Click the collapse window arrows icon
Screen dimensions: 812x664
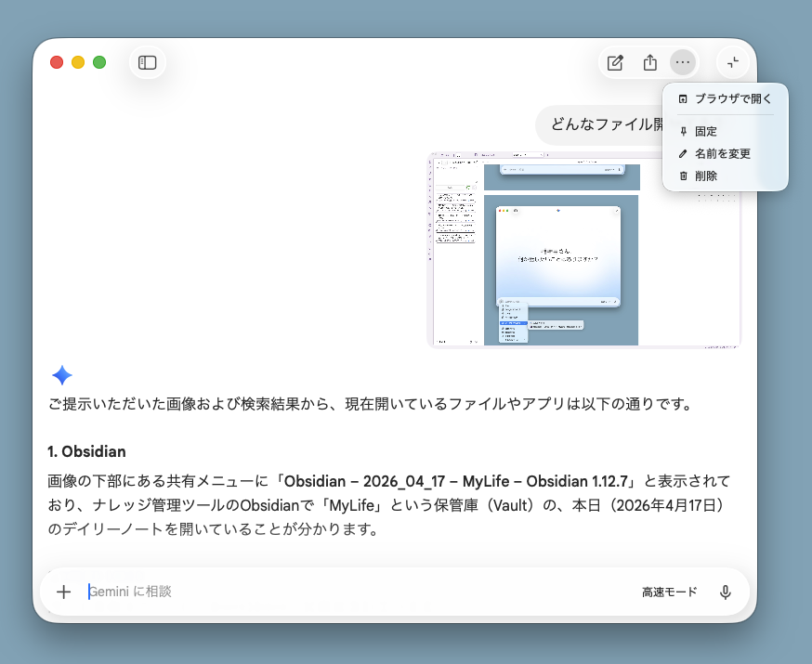point(733,62)
